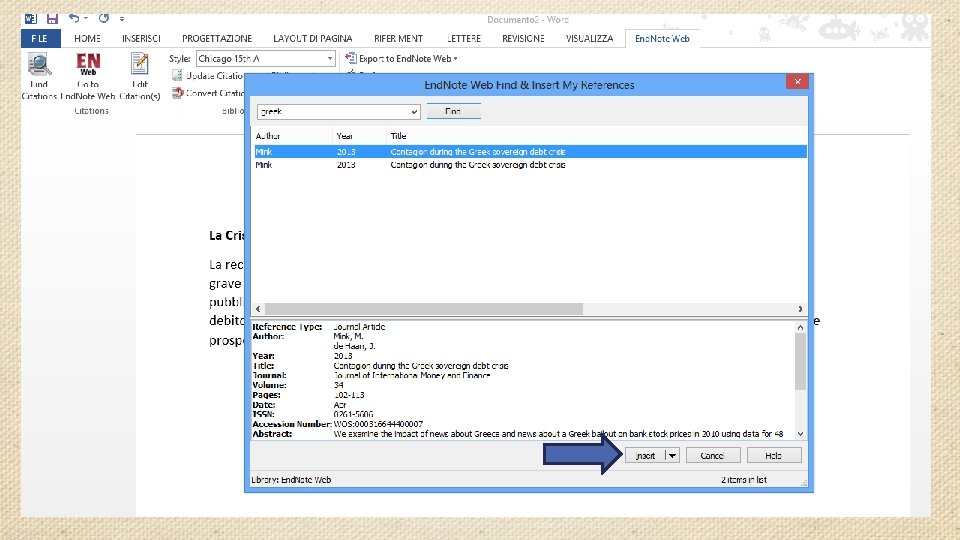
Task: Open Go to EndNote Web icon
Action: coord(88,64)
